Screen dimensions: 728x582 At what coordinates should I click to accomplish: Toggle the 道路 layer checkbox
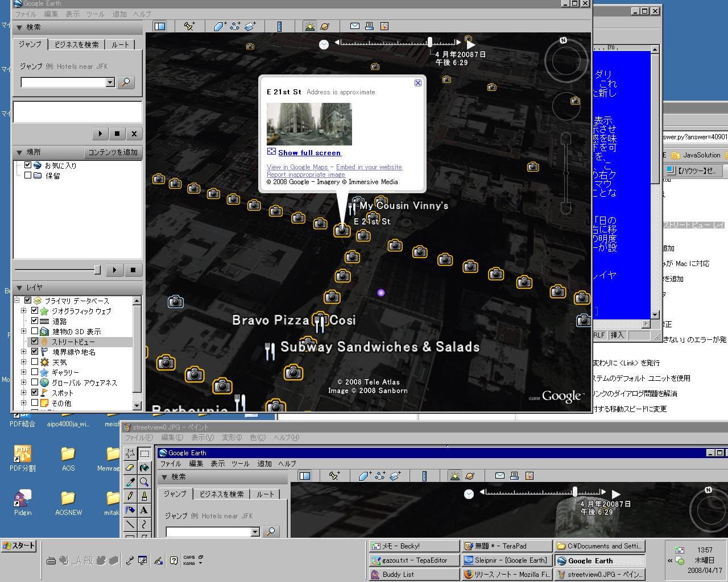pos(35,321)
